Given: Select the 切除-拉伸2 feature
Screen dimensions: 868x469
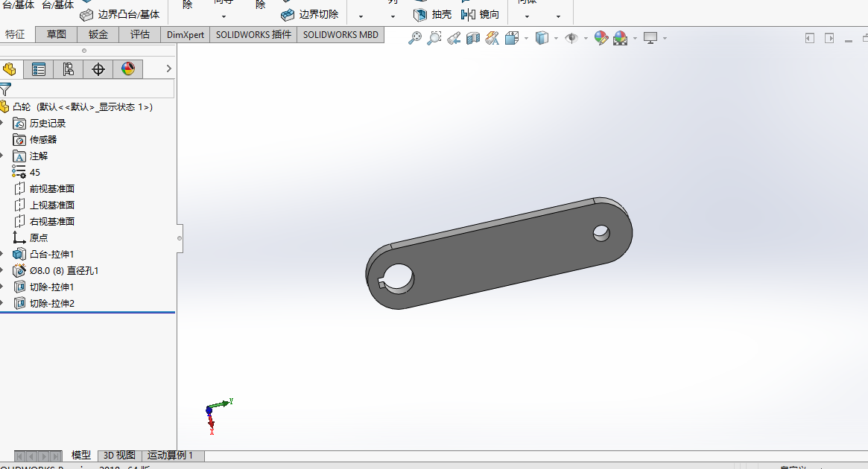Looking at the screenshot, I should [44, 303].
